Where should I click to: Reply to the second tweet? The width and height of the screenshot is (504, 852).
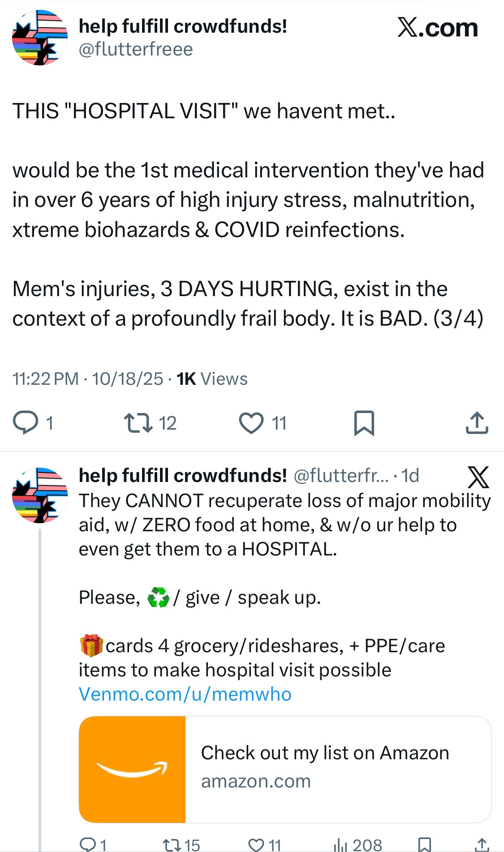tap(87, 845)
